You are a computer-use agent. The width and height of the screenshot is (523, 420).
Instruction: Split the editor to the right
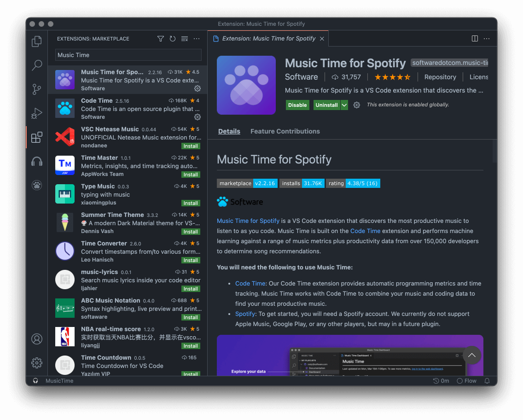click(x=475, y=39)
